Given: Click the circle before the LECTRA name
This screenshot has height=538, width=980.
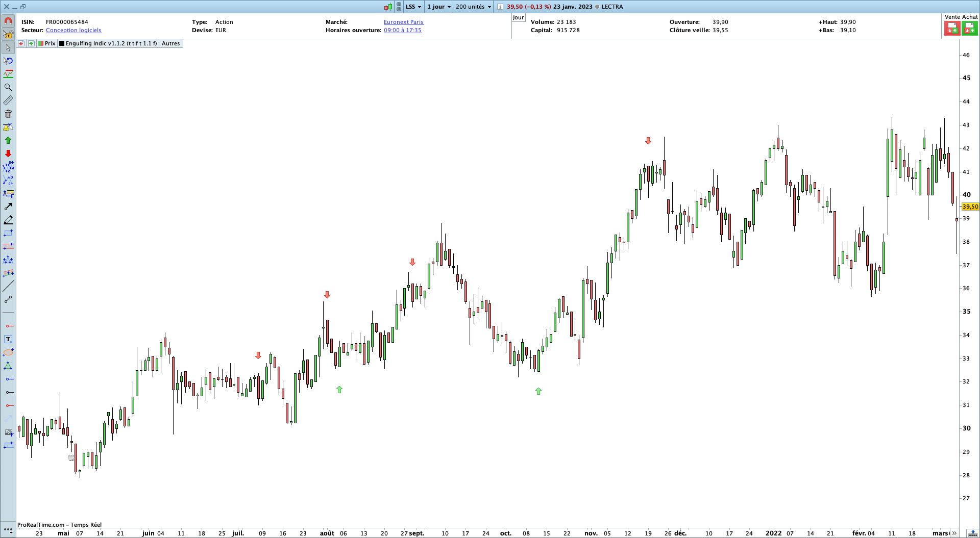Looking at the screenshot, I should [597, 7].
